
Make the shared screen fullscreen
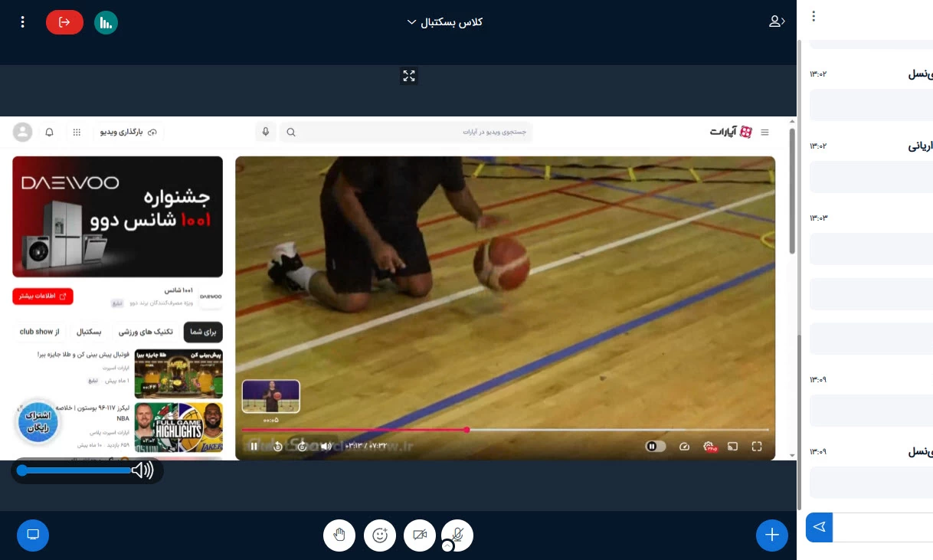[409, 75]
